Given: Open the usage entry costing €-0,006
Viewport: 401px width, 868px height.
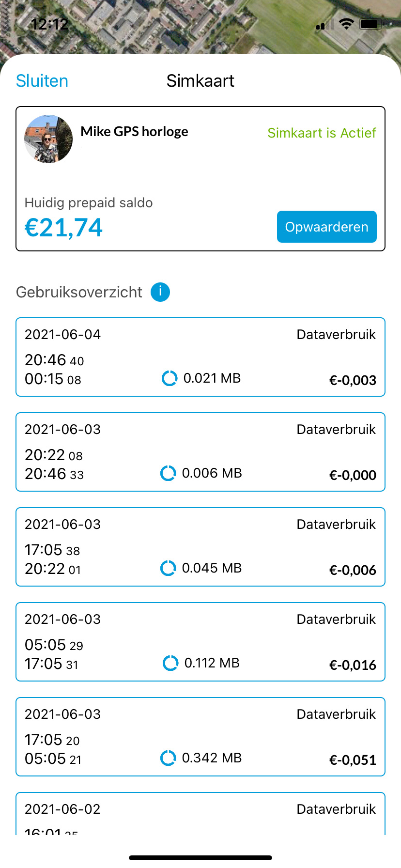Looking at the screenshot, I should tap(200, 547).
